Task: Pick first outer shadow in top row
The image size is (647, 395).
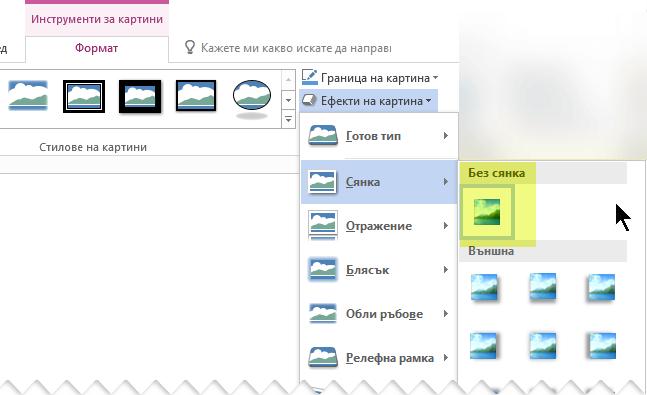Action: pos(484,287)
